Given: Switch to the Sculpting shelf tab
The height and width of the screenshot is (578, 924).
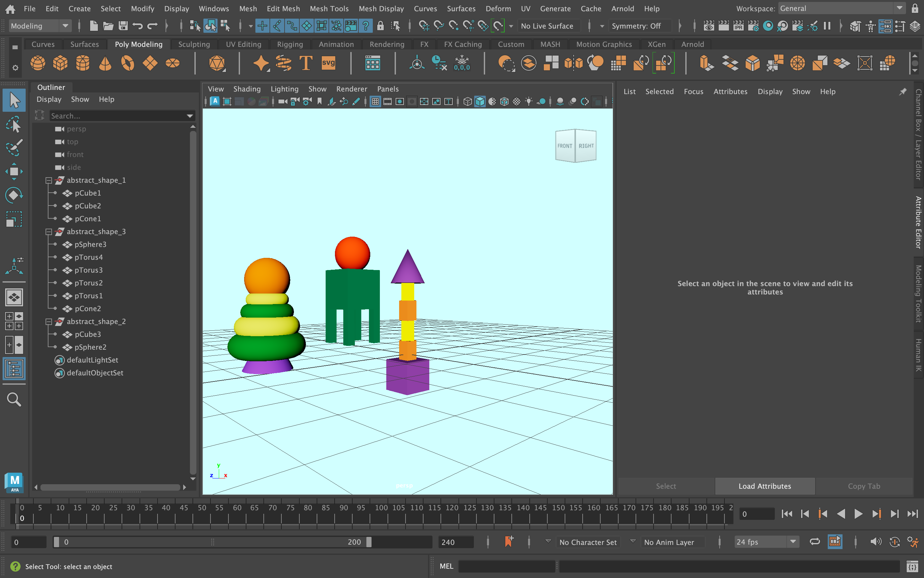Looking at the screenshot, I should point(194,44).
